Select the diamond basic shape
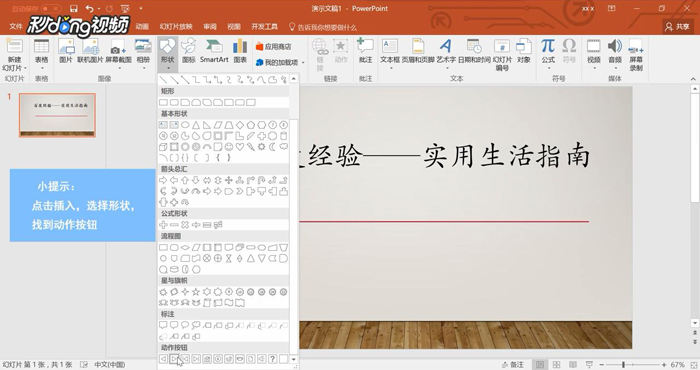Image resolution: width=700 pixels, height=370 pixels. pyautogui.click(x=240, y=125)
